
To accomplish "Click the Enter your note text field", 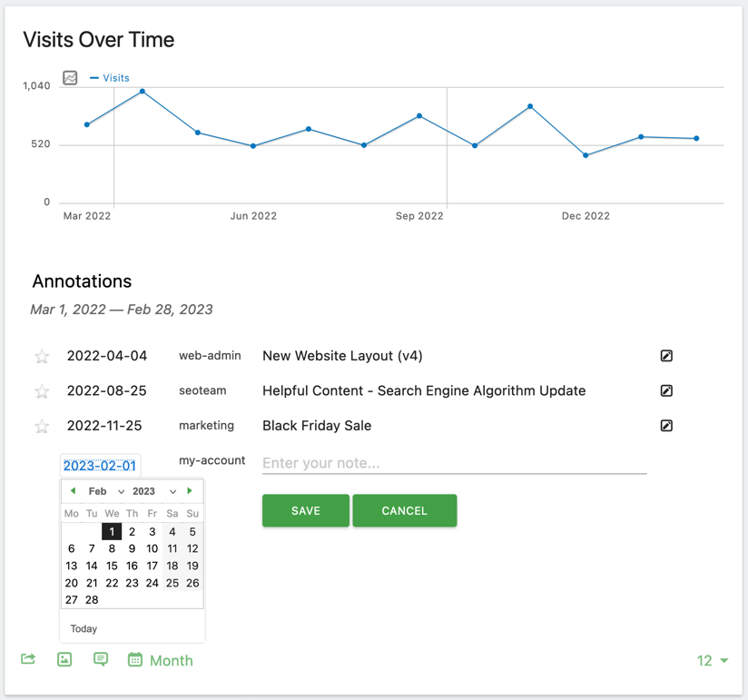I will 454,463.
